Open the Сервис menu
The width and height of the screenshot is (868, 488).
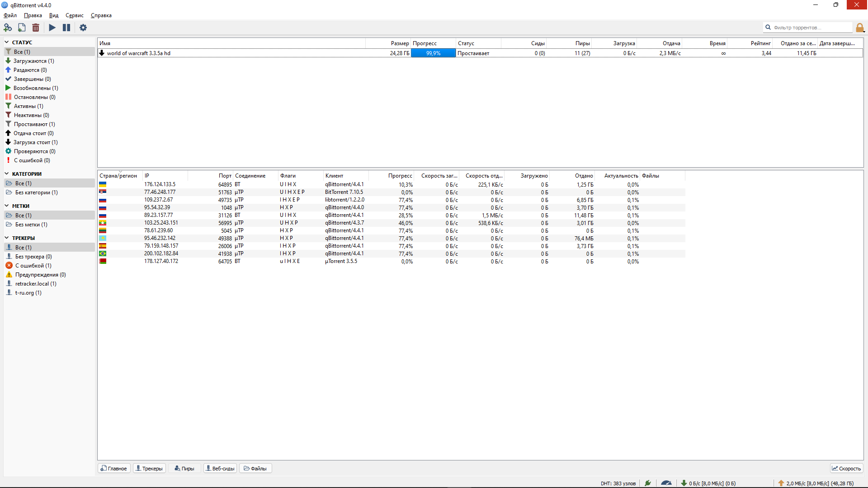pos(75,15)
